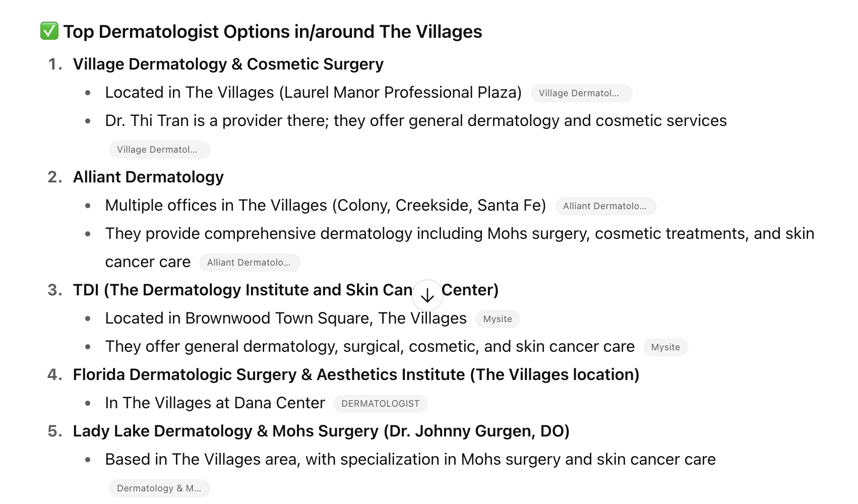Click the green checkmark emoji in the heading
This screenshot has height=504, width=858.
tap(49, 31)
